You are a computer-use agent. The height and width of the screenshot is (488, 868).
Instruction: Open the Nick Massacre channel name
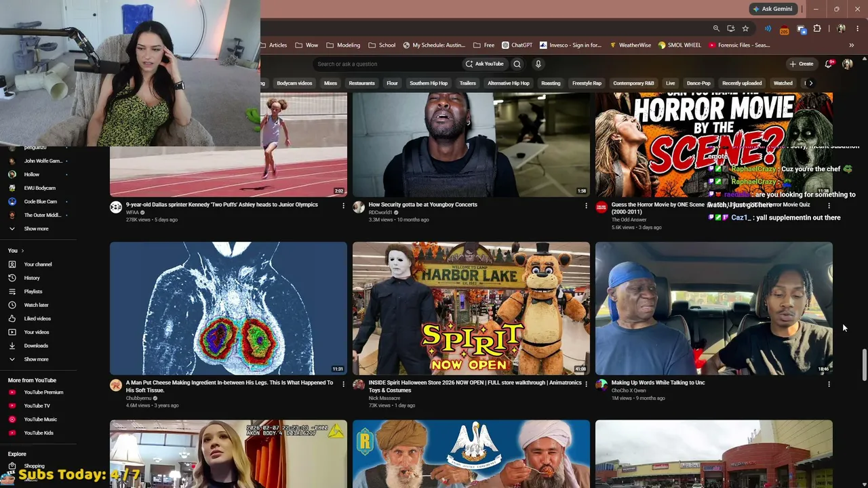(384, 398)
